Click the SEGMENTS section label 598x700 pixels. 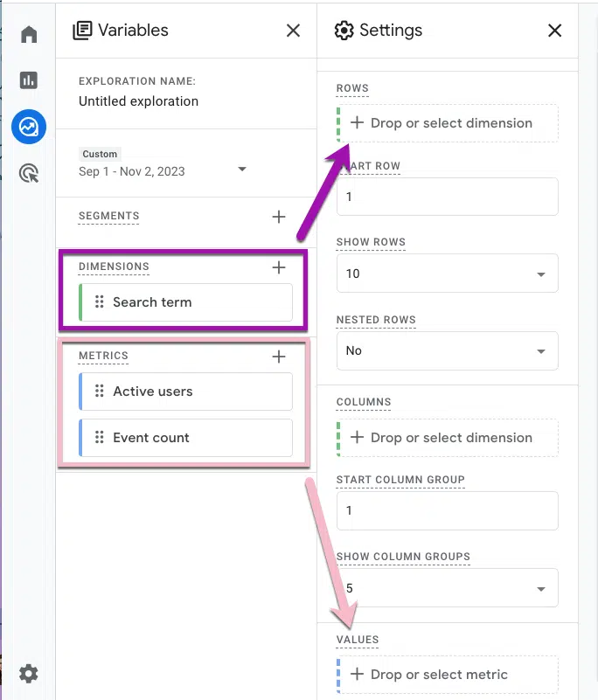pyautogui.click(x=109, y=216)
